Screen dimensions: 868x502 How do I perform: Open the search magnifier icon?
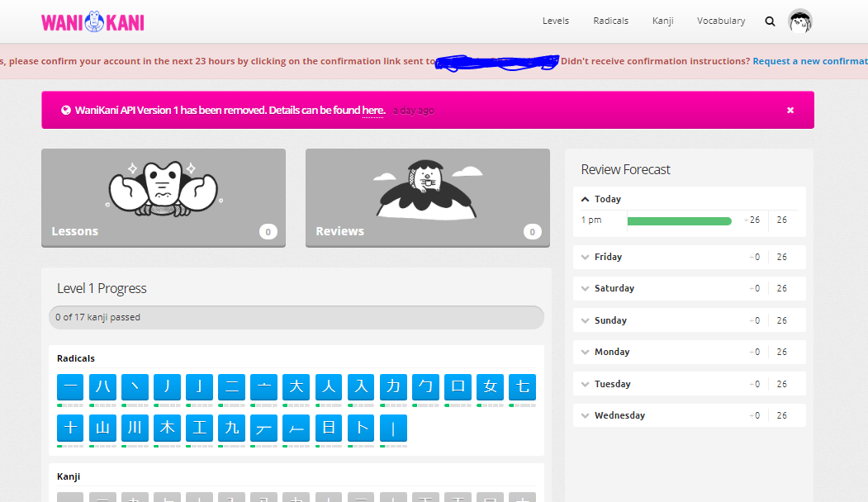tap(770, 21)
